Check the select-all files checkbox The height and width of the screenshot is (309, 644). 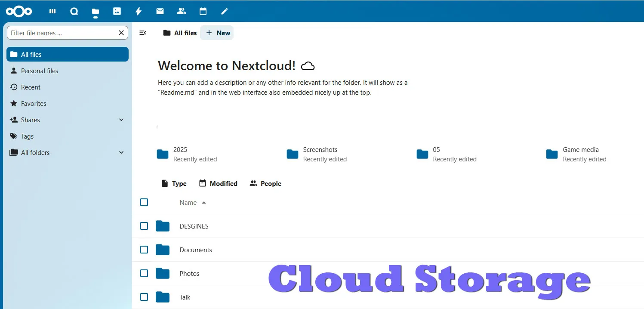click(144, 202)
